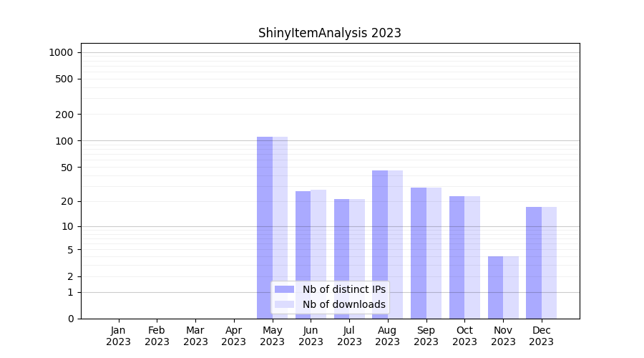Image resolution: width=644 pixels, height=358 pixels.
Task: Click the lighter Dec 2023 downloads bar
Action: [x=549, y=261]
